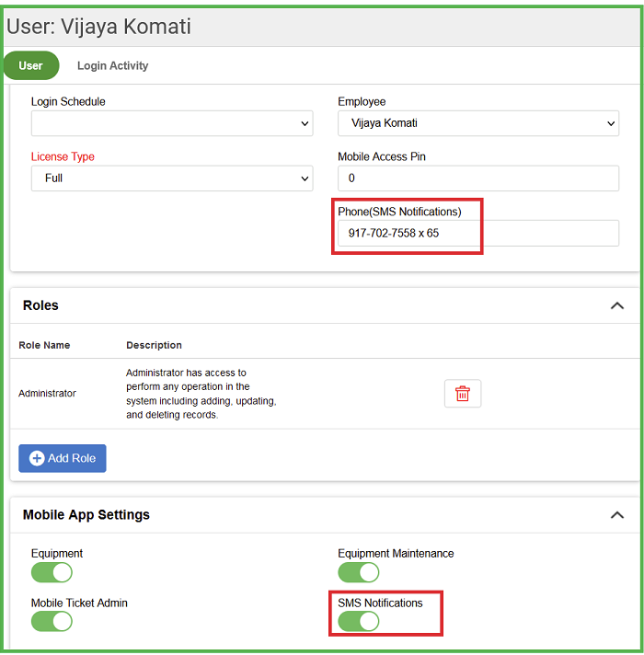Open the License Type dropdown set to Full
This screenshot has width=644, height=655.
click(172, 178)
